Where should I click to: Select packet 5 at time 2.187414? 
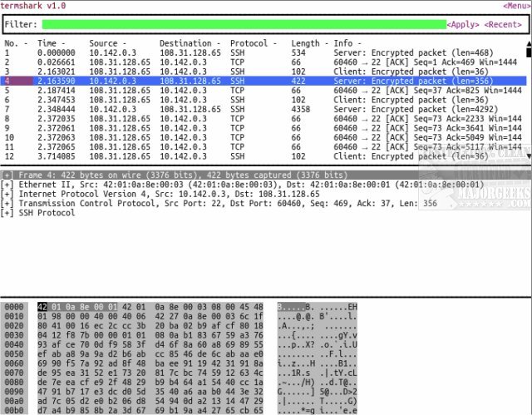pyautogui.click(x=264, y=91)
